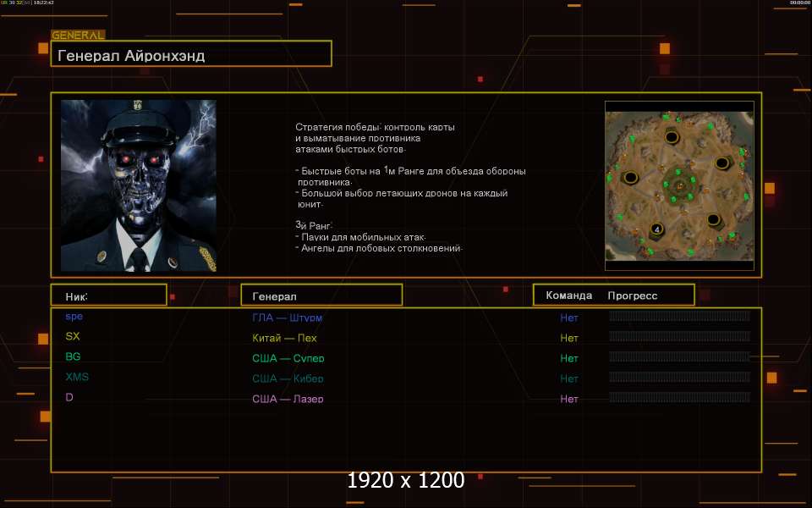The width and height of the screenshot is (812, 508).
Task: Click loading progress bar for BG
Action: point(679,356)
